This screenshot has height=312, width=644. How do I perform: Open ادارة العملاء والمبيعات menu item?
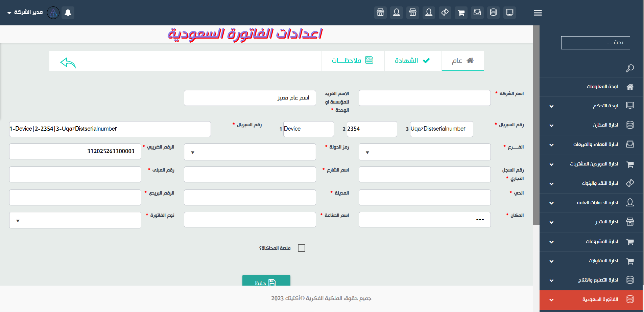coord(591,144)
